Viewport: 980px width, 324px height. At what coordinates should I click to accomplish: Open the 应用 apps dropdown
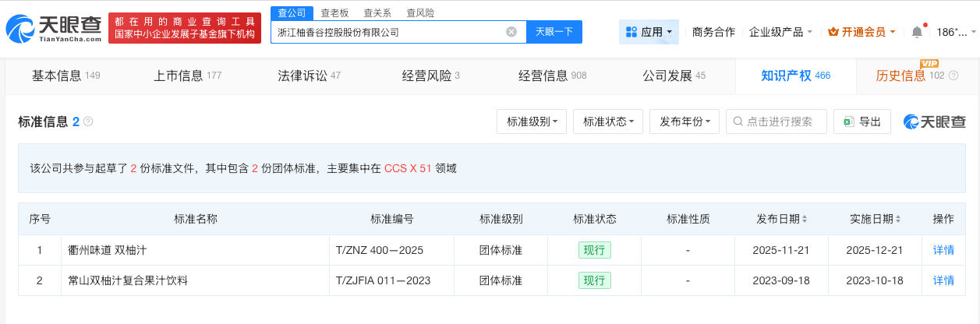649,32
